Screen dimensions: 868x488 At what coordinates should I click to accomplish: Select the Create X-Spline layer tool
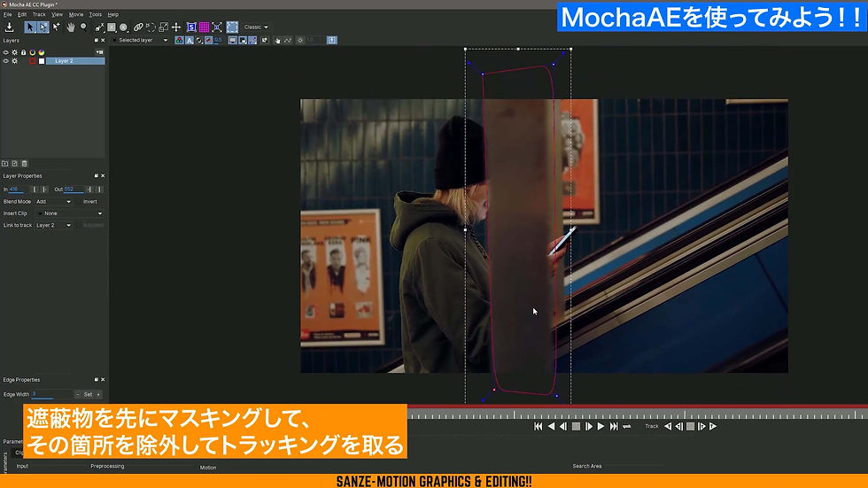click(99, 27)
